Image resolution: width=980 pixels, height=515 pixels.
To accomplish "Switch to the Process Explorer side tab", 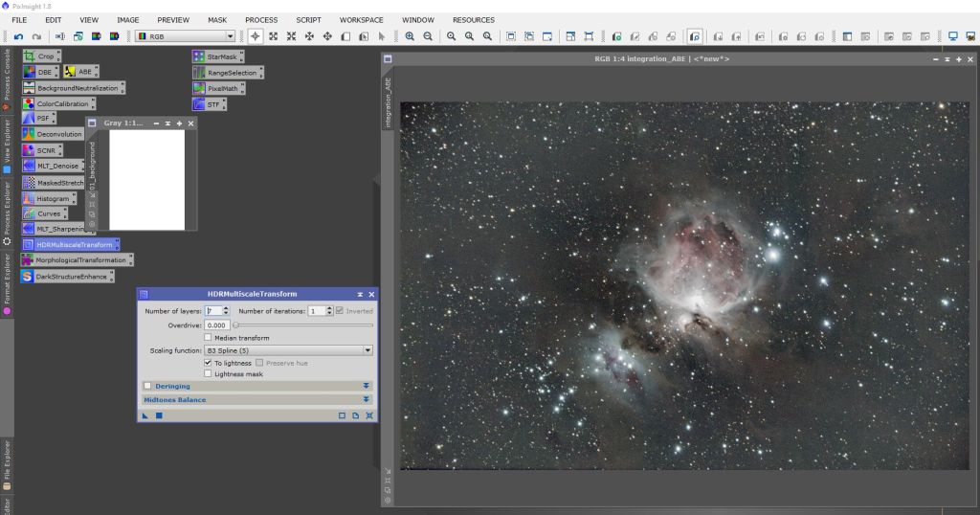I will [x=6, y=210].
